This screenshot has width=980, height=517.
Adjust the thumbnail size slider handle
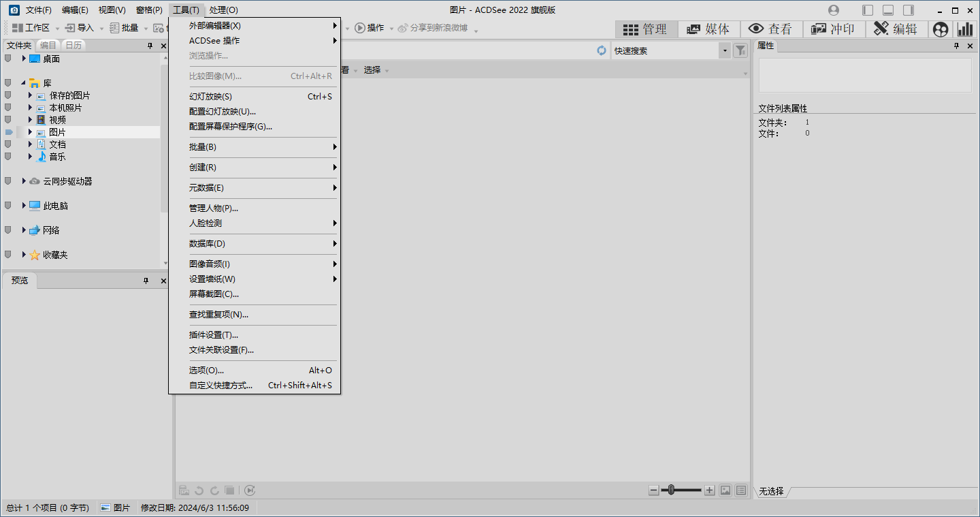pos(671,490)
